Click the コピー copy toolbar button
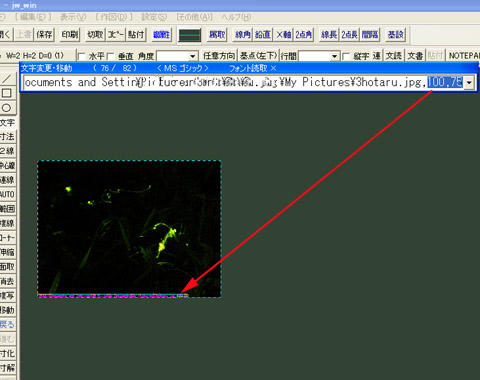The height and width of the screenshot is (380, 480). coord(116,34)
